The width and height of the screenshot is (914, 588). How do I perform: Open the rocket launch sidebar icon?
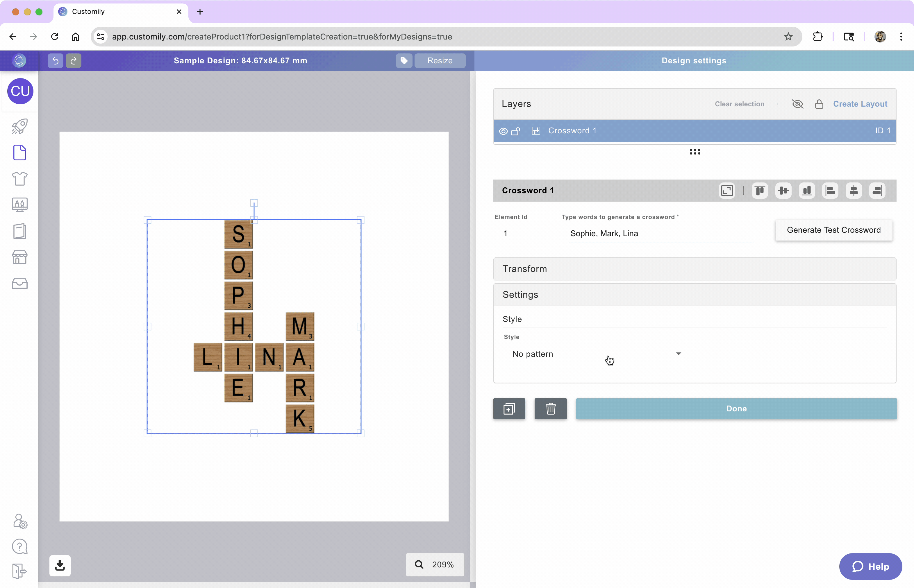19,126
